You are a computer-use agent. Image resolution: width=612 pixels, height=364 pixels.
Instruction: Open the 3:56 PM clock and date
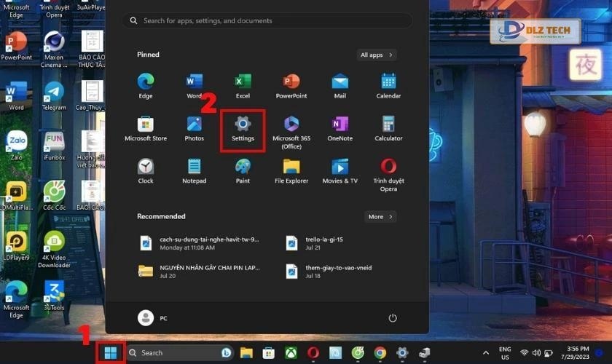pos(575,352)
